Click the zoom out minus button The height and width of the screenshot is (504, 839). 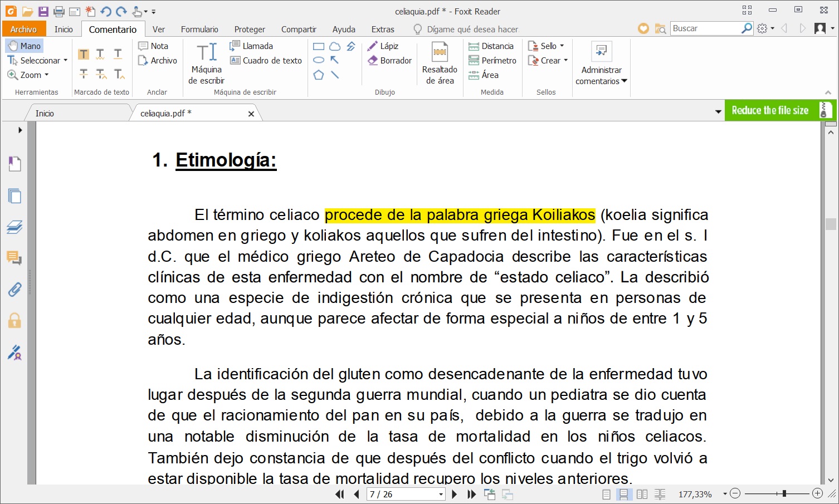click(735, 493)
